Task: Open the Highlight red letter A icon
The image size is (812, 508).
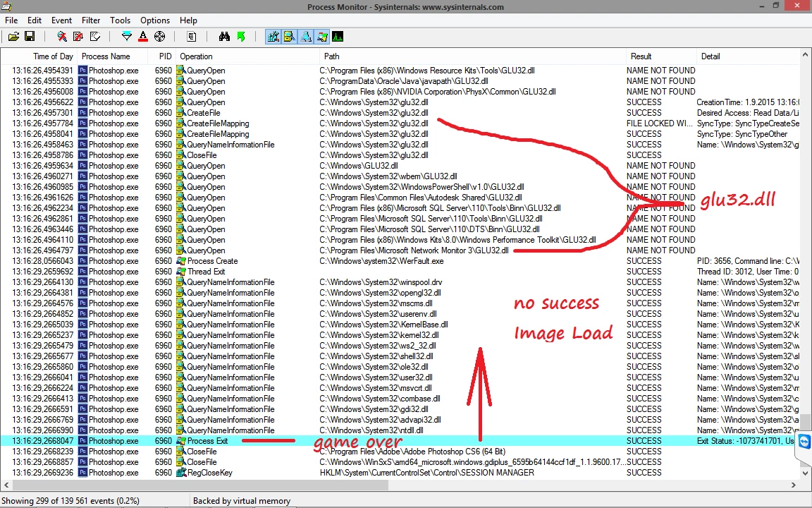Action: 143,36
